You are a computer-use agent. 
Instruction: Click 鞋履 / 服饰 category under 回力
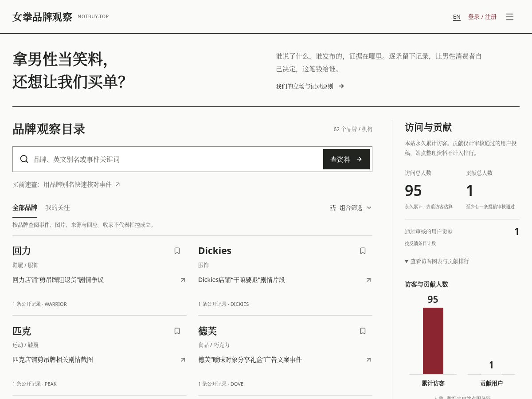25,265
